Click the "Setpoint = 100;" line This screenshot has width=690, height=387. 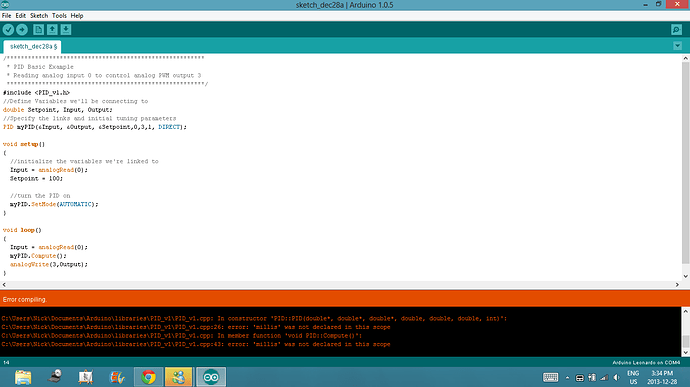[36, 178]
